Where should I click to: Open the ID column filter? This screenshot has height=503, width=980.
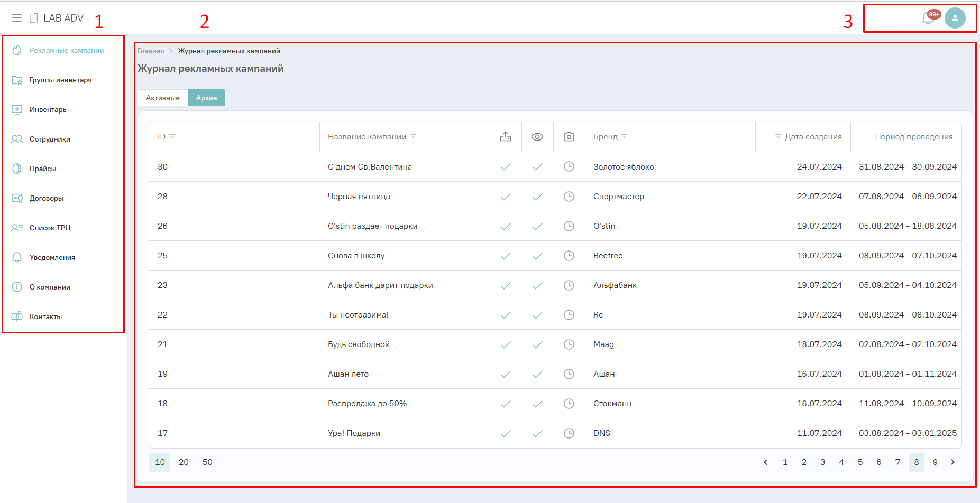click(172, 136)
